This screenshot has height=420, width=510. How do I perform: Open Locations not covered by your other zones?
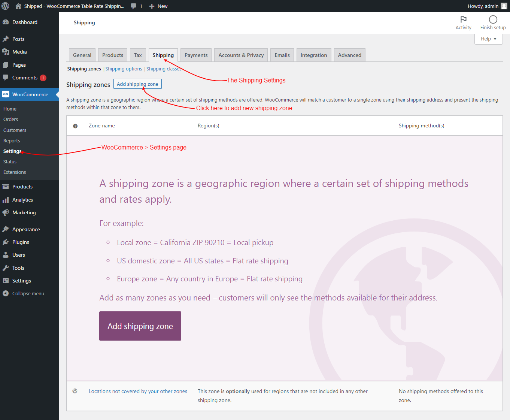(138, 391)
